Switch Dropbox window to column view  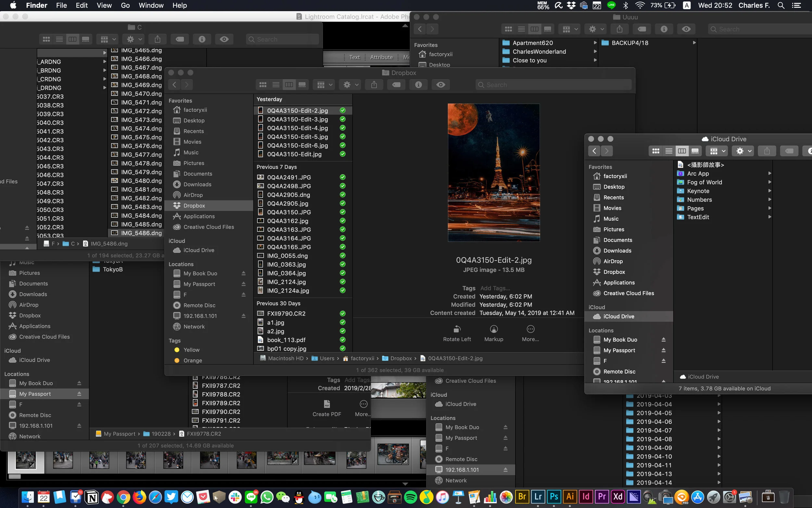pyautogui.click(x=289, y=85)
